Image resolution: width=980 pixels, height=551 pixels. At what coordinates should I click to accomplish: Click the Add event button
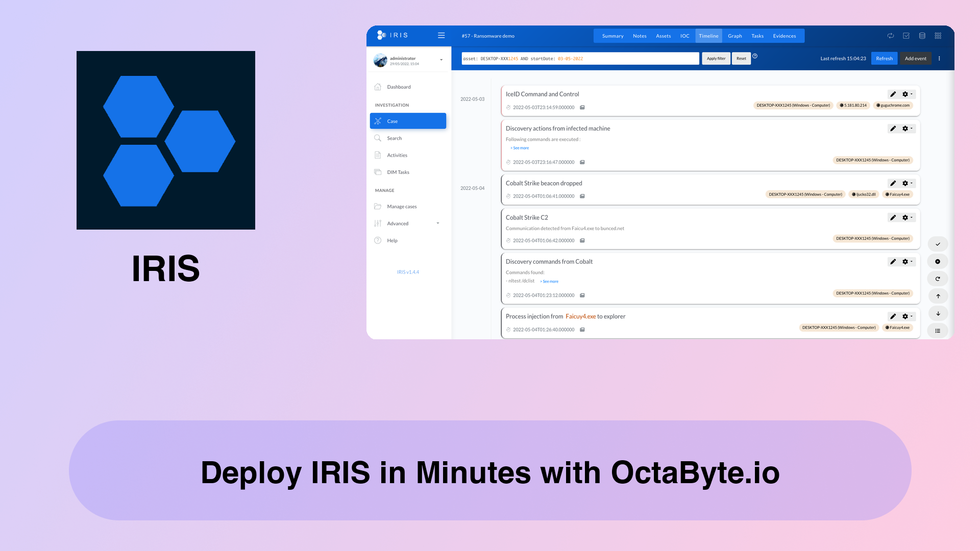coord(915,59)
